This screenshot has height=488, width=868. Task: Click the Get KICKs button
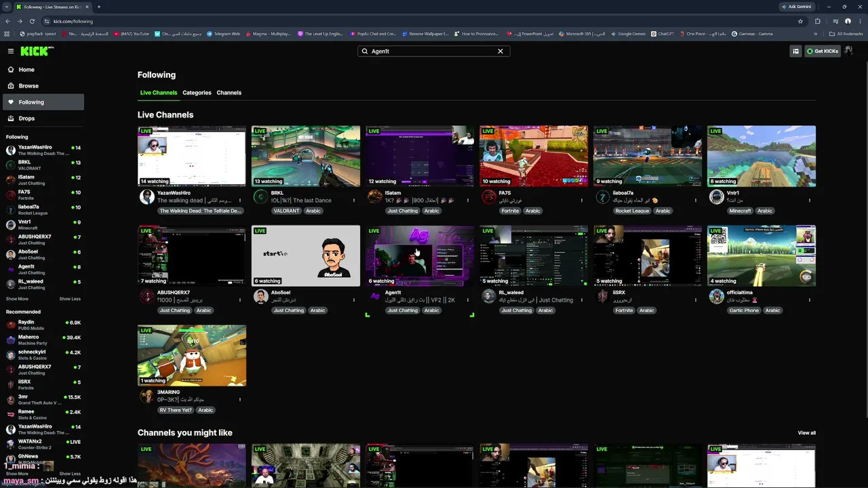click(x=822, y=51)
